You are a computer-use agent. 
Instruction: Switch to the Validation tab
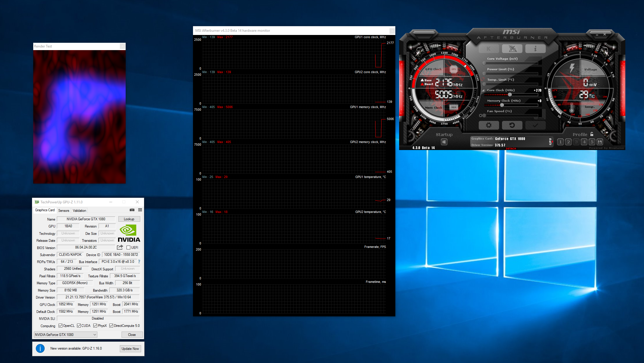(x=79, y=211)
